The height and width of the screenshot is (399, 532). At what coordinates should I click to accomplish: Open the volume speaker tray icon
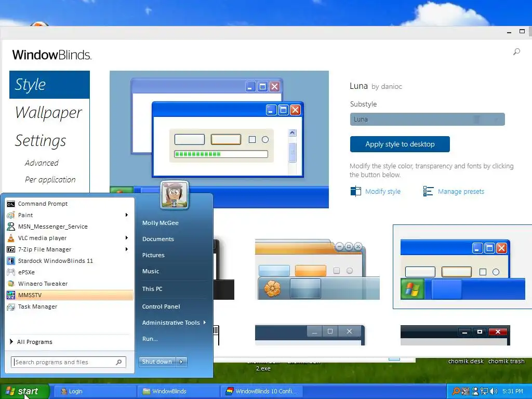click(494, 391)
